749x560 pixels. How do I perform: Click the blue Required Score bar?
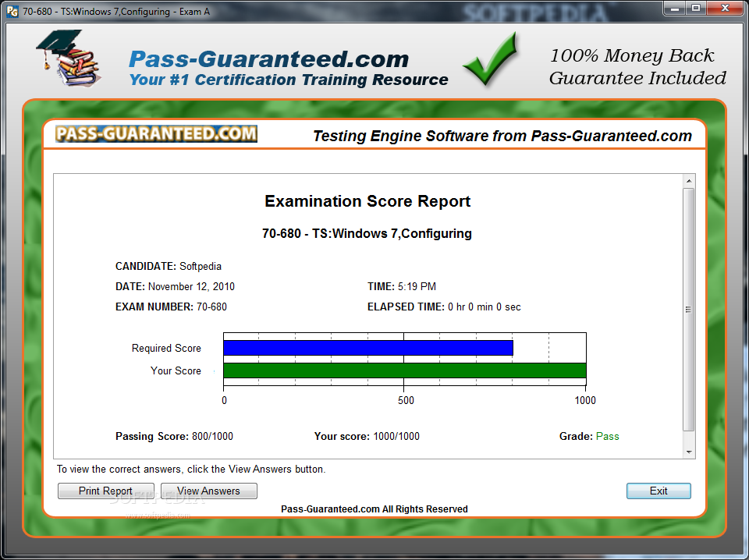point(368,348)
